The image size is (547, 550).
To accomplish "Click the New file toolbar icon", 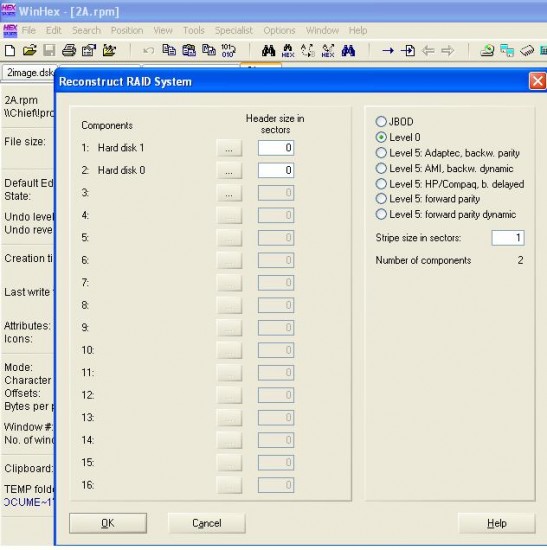I will (10, 51).
